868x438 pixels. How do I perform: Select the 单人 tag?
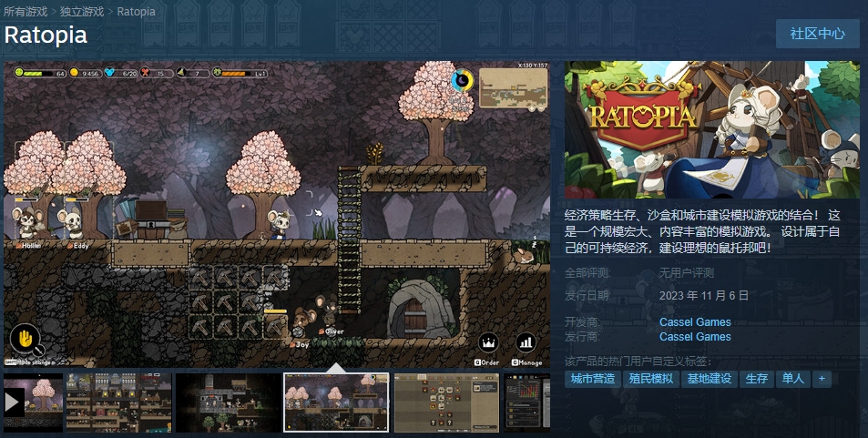tap(792, 379)
